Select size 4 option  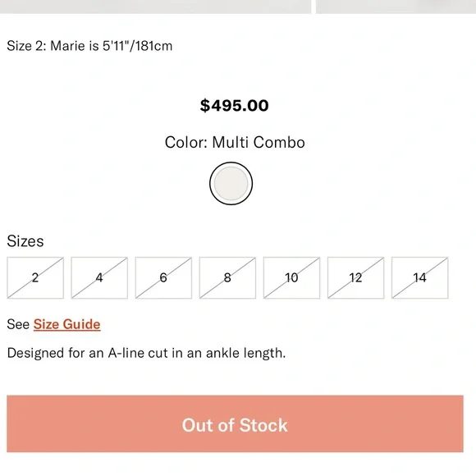(99, 277)
